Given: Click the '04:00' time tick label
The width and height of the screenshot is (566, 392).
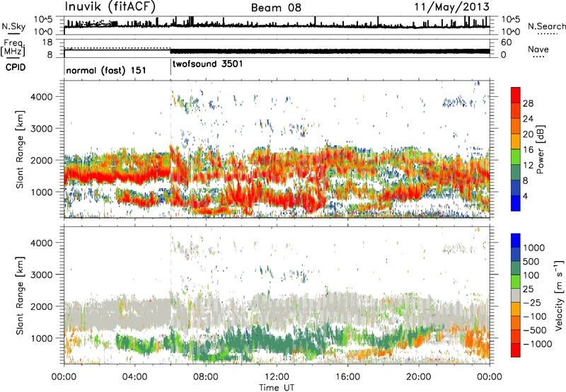Looking at the screenshot, I should click(x=134, y=377).
